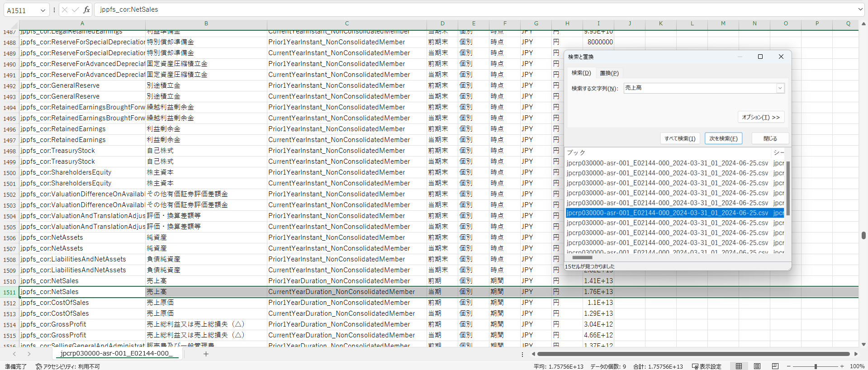Open display settings (表示設定) in status bar

(x=707, y=366)
